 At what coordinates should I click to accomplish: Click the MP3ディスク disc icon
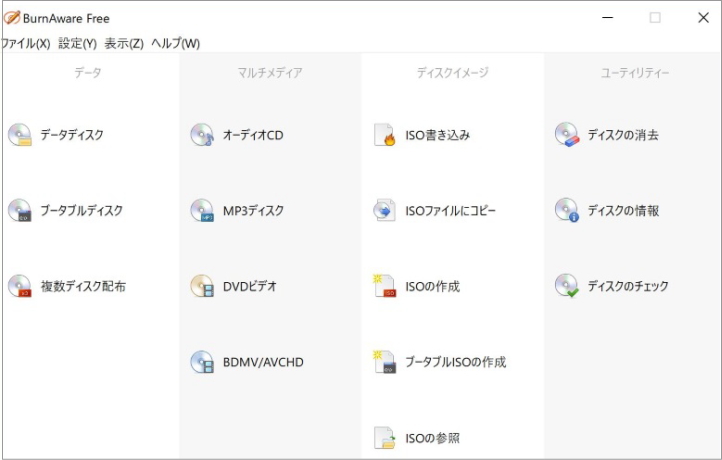(202, 211)
